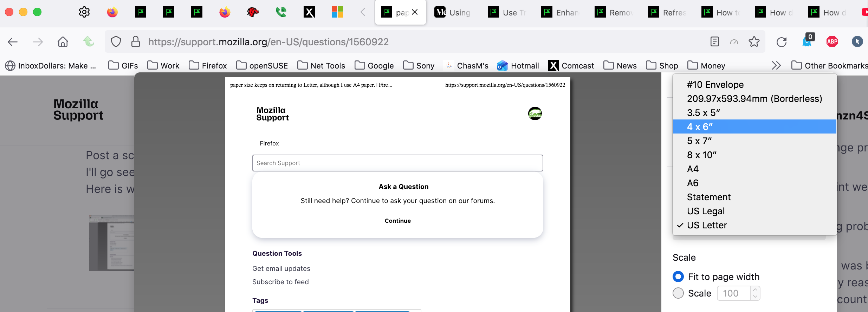
Task: Choose US Legal paper size
Action: [706, 211]
